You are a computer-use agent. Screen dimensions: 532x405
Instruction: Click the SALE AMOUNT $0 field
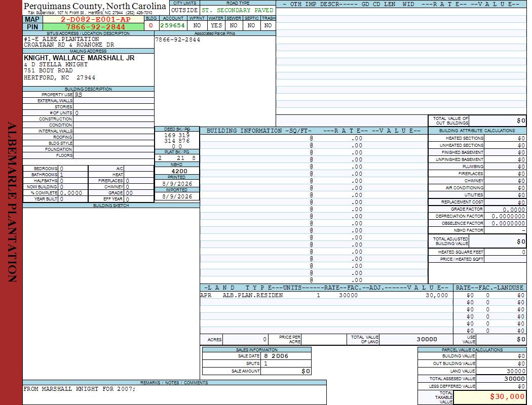point(286,371)
